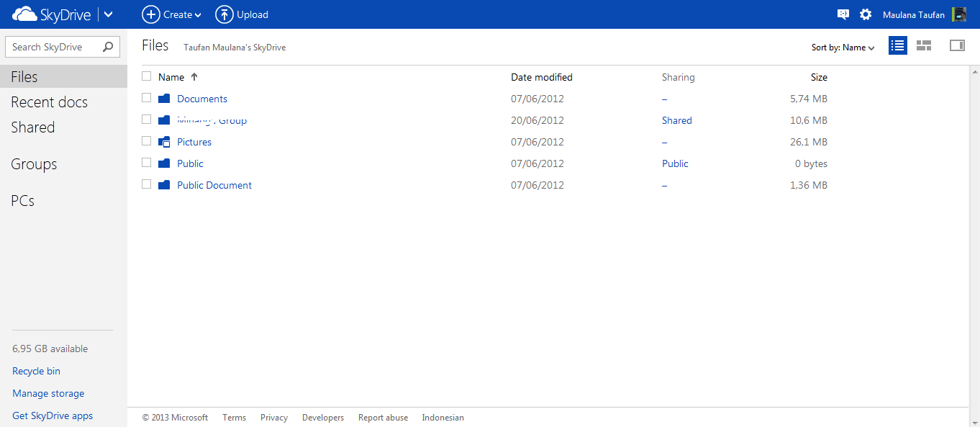Screen dimensions: 980x427
Task: Switch to thumbnails tile view icon
Action: (x=924, y=45)
